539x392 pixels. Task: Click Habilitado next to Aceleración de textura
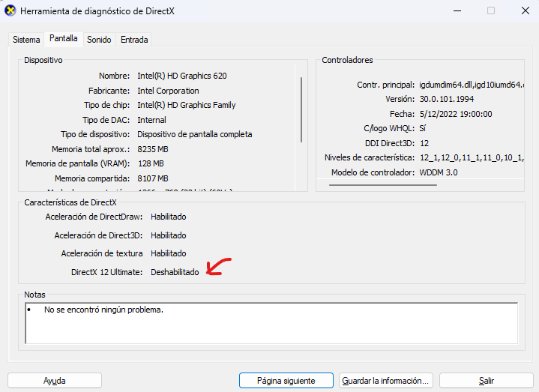coord(169,253)
